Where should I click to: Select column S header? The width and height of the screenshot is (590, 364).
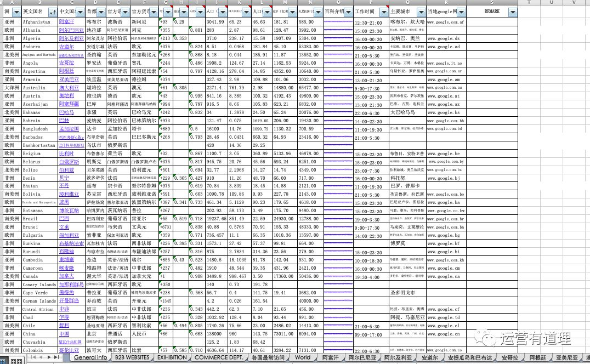click(492, 2)
